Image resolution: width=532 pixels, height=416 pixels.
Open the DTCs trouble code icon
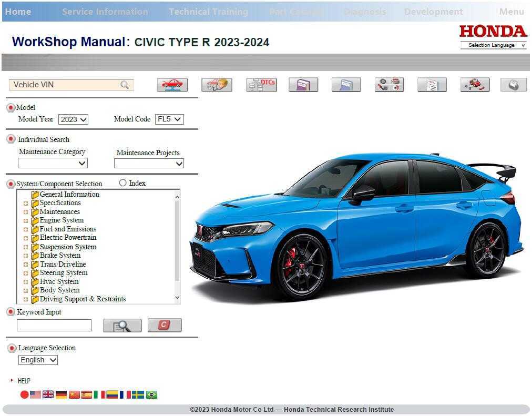[261, 85]
